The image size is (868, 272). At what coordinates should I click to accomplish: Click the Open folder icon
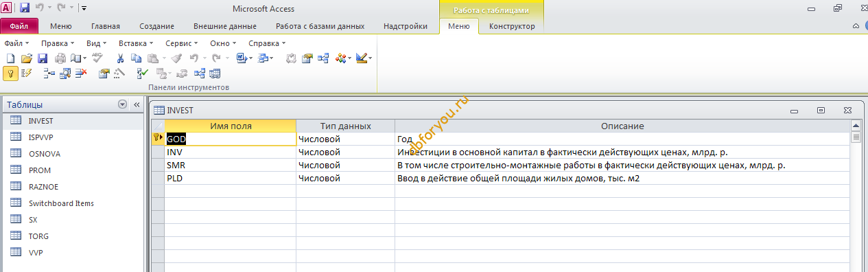[x=27, y=58]
